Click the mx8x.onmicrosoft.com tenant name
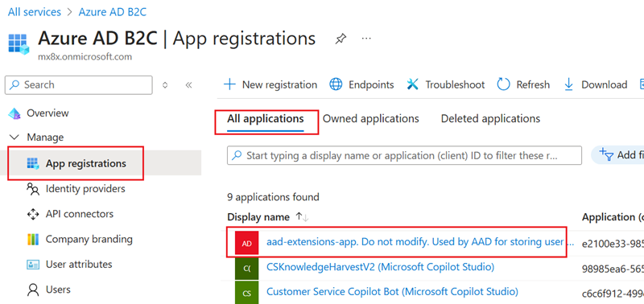Viewport: 644px width, 304px height. point(85,56)
